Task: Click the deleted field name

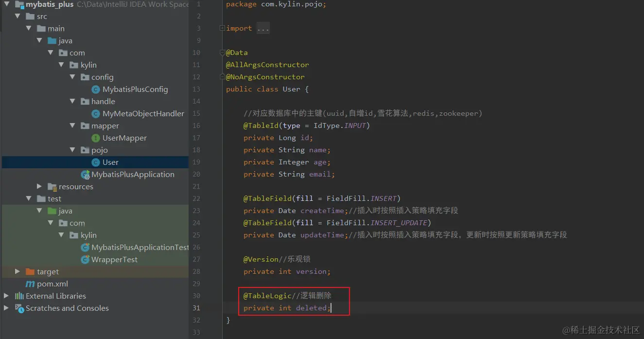Action: (x=312, y=308)
